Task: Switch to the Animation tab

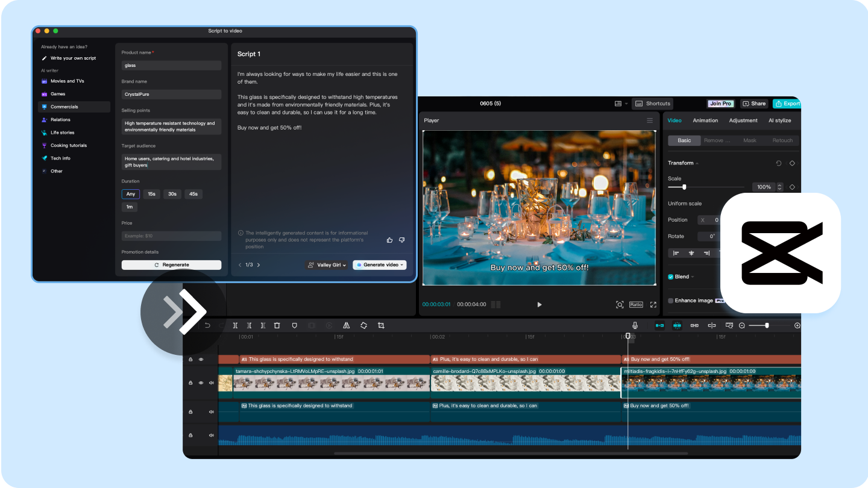Action: [705, 120]
